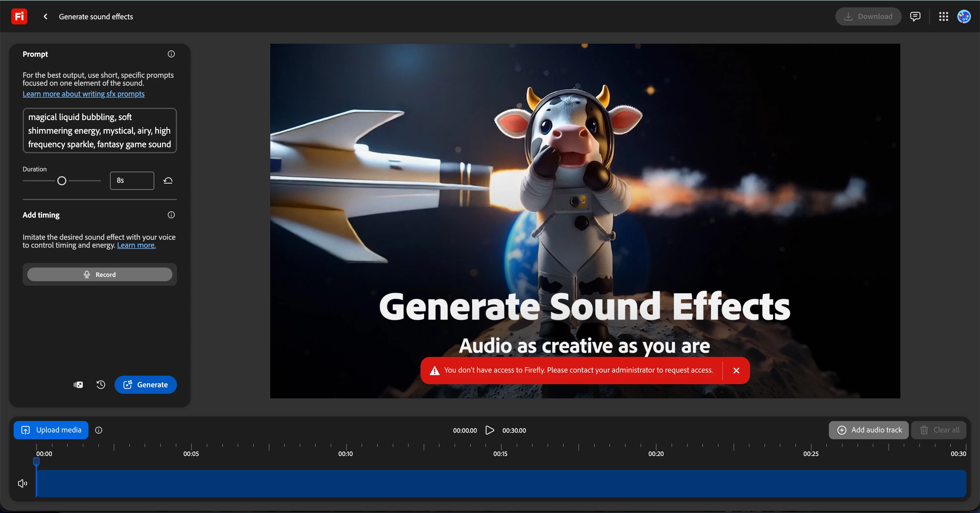The width and height of the screenshot is (980, 513).
Task: Open the apps grid switcher
Action: [943, 16]
